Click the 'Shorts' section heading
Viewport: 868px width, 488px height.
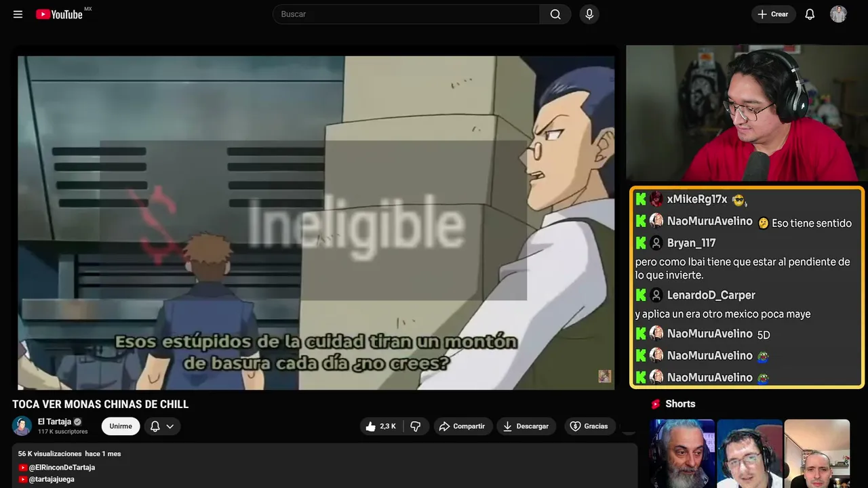(x=680, y=404)
